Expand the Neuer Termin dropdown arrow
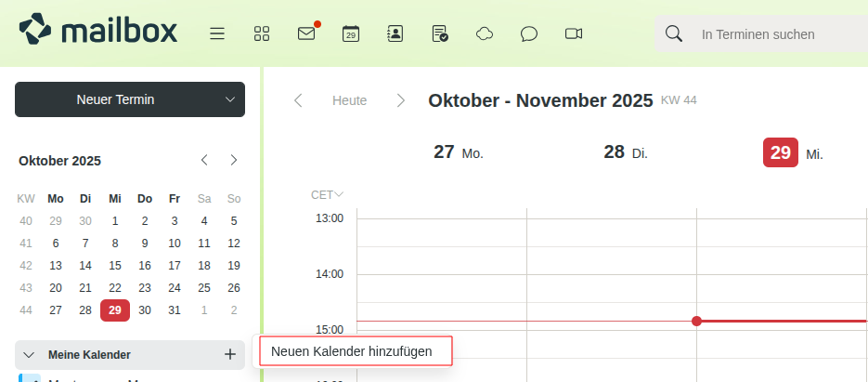Image resolution: width=868 pixels, height=382 pixels. [x=231, y=99]
